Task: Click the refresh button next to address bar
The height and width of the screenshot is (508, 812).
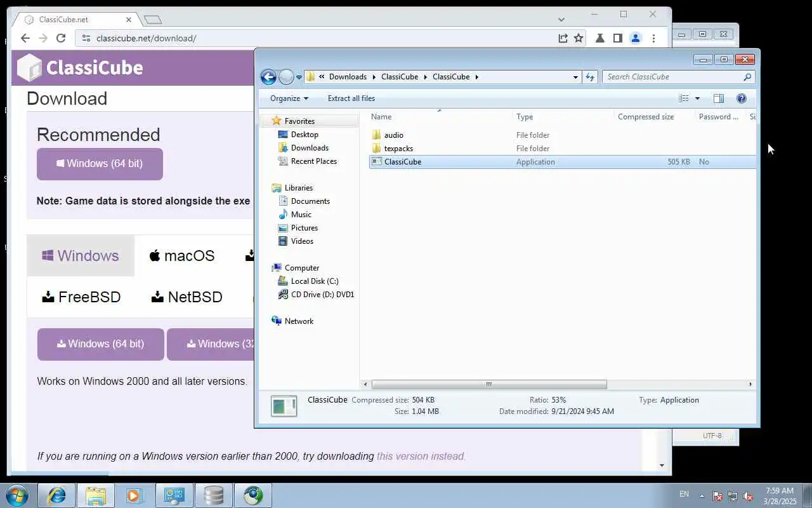Action: pyautogui.click(x=590, y=77)
